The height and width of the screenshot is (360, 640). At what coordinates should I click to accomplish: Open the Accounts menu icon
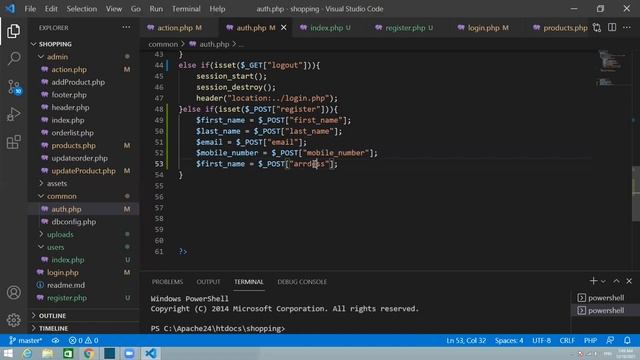tap(13, 292)
